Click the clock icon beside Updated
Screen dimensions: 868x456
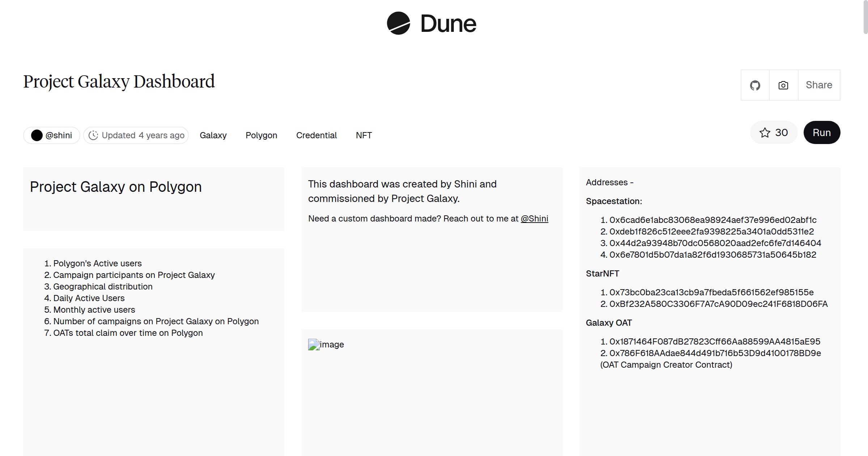click(93, 135)
